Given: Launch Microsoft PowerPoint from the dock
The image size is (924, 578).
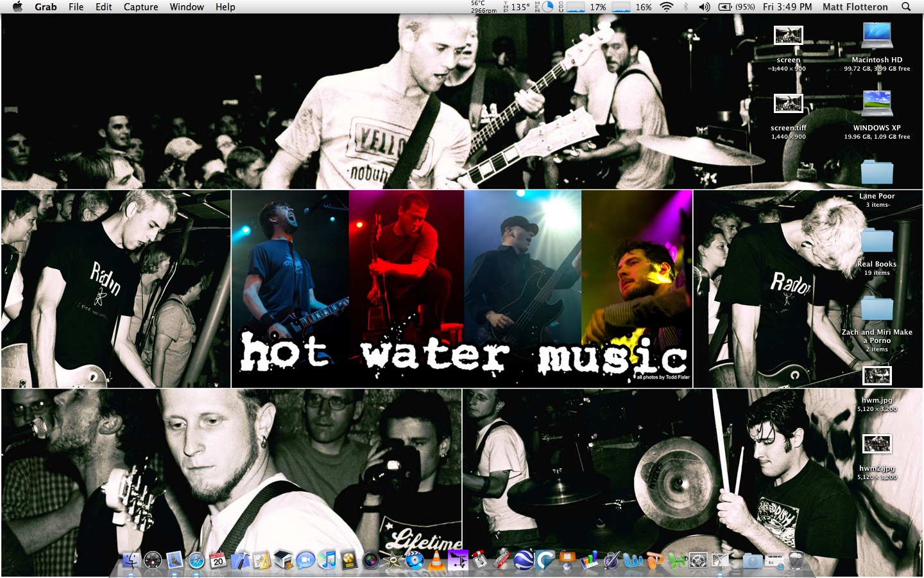Looking at the screenshot, I should pos(654,561).
